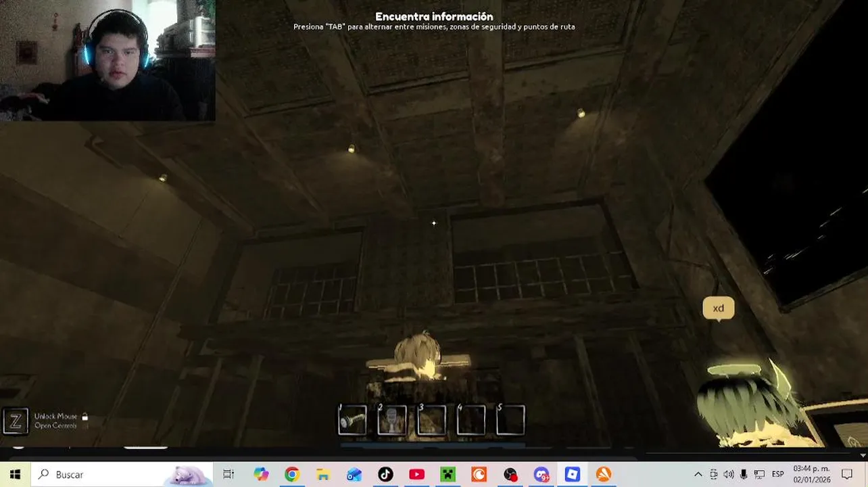Image resolution: width=868 pixels, height=487 pixels.
Task: Show hidden system tray icons
Action: (x=698, y=474)
